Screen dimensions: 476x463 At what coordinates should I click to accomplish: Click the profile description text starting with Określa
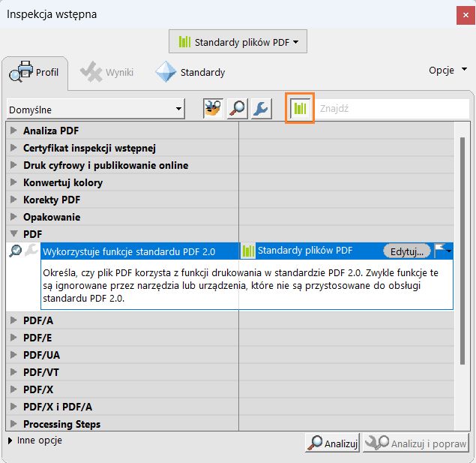pyautogui.click(x=241, y=286)
